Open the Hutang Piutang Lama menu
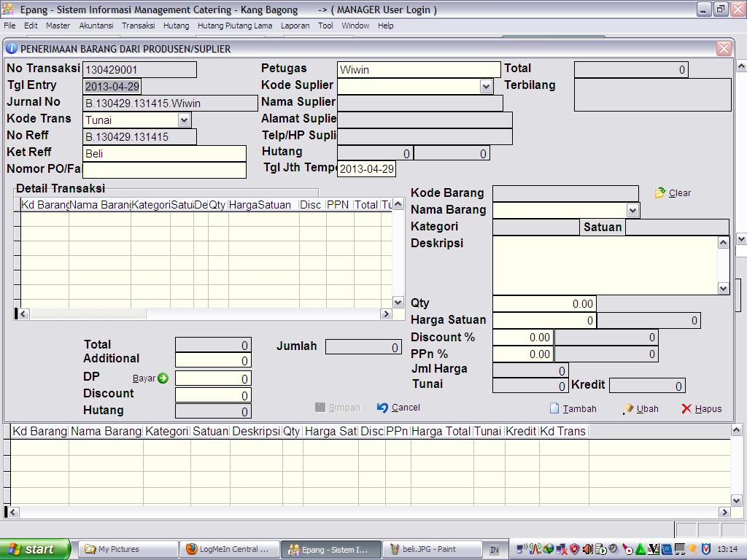The image size is (747, 560). point(234,26)
